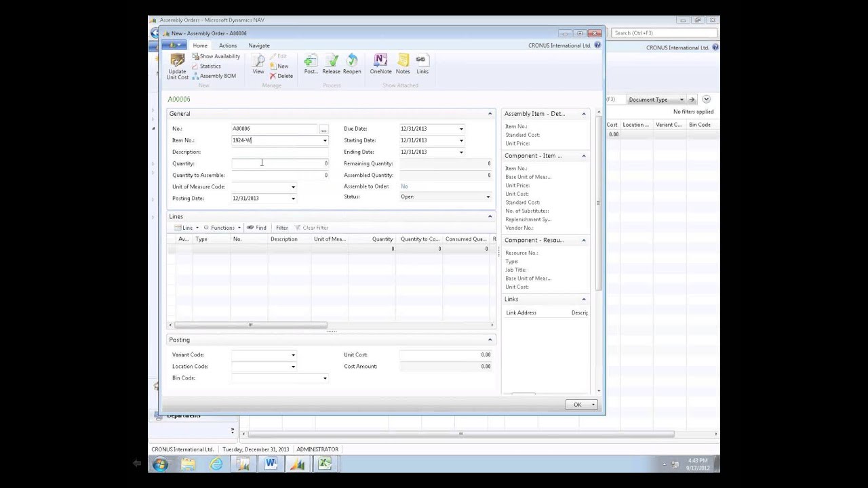The width and height of the screenshot is (868, 488).
Task: Open OneNote attachment icon
Action: [380, 64]
